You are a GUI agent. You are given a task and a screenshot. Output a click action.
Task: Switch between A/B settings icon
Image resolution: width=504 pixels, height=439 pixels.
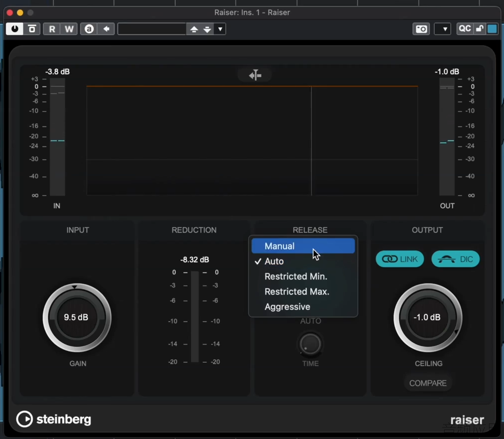click(32, 29)
